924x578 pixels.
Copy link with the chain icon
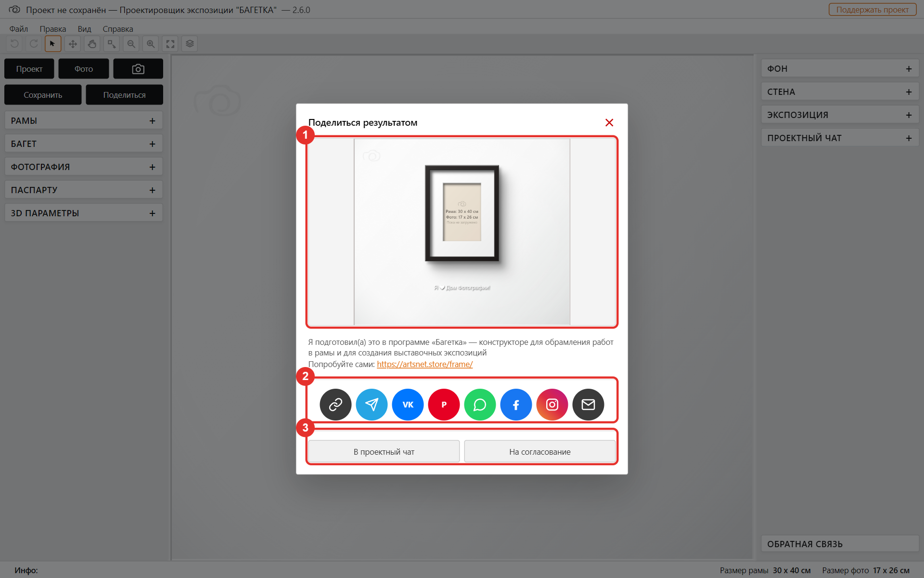pos(335,405)
